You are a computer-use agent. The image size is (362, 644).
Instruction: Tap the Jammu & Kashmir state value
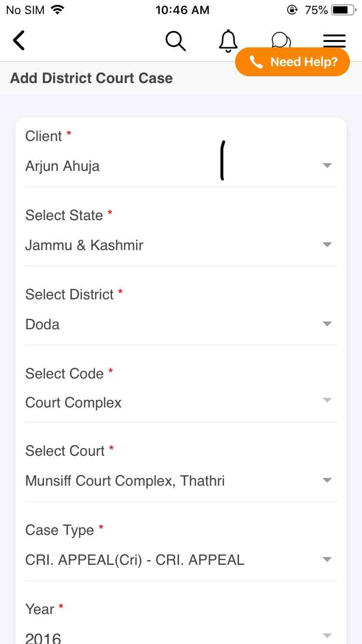[x=84, y=245]
